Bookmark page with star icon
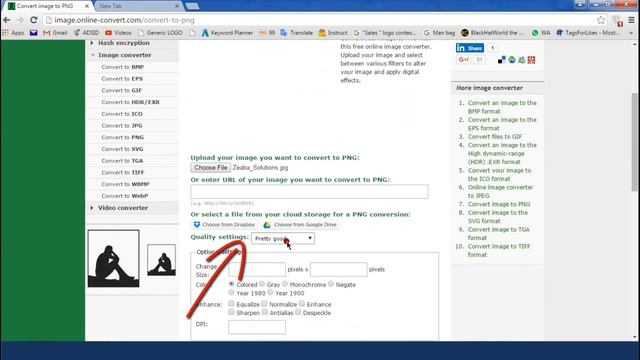Viewport: 640px width, 360px height. [x=601, y=20]
